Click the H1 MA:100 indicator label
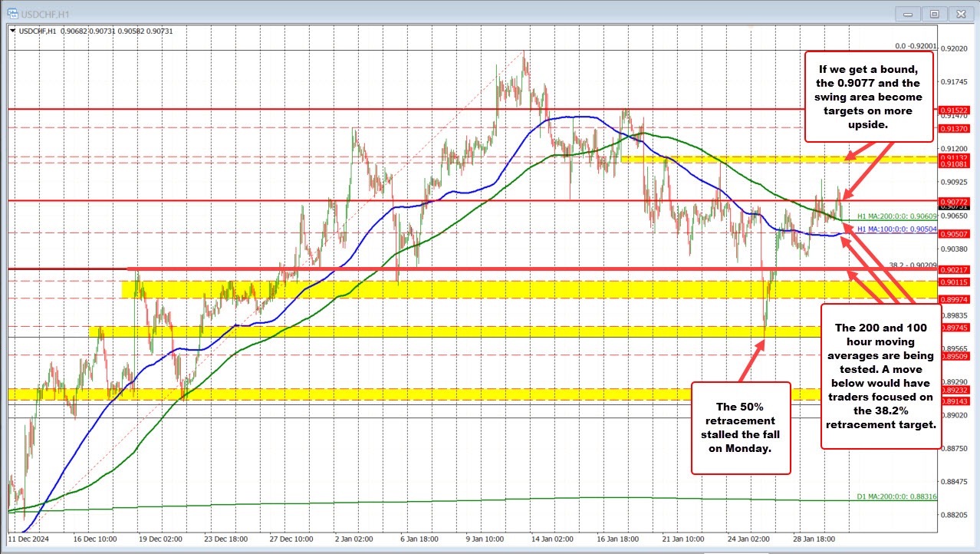The width and height of the screenshot is (980, 554). click(896, 229)
